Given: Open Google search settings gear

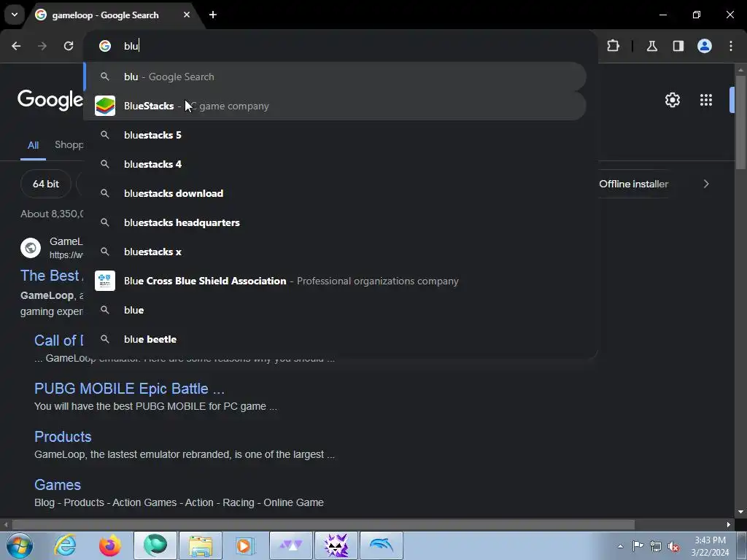Looking at the screenshot, I should point(672,100).
